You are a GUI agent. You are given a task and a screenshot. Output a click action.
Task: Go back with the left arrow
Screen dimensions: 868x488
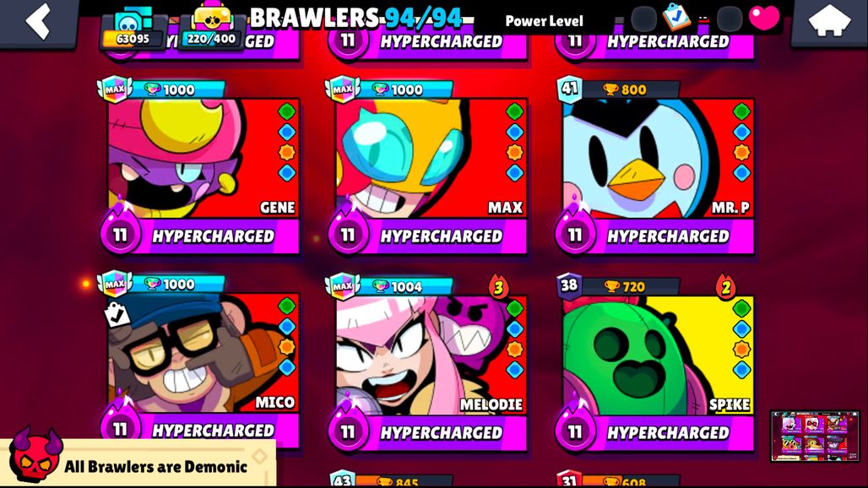pos(38,22)
